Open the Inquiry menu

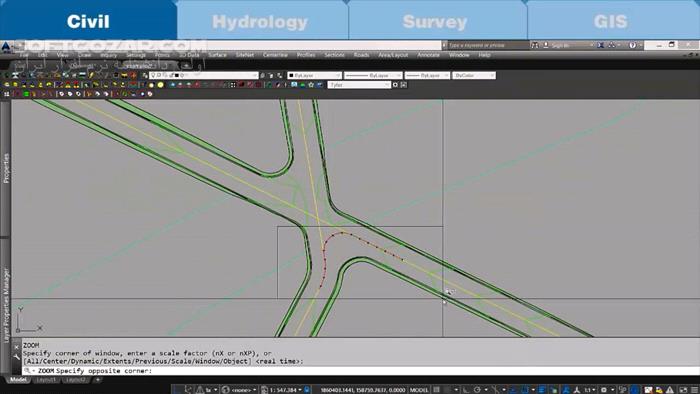[x=108, y=55]
